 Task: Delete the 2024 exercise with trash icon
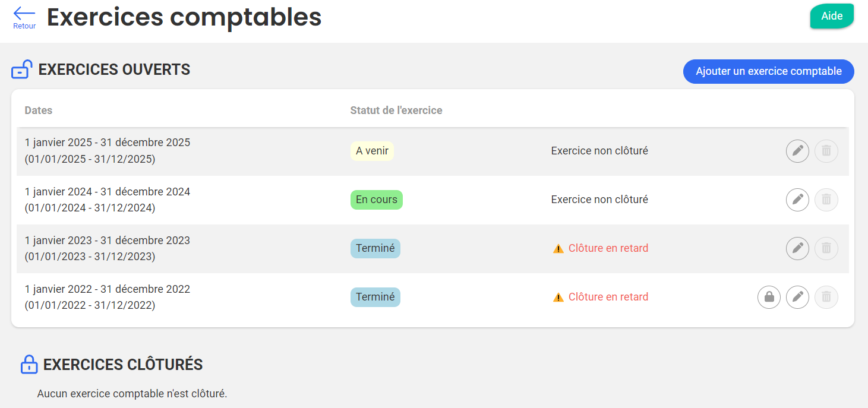[826, 200]
